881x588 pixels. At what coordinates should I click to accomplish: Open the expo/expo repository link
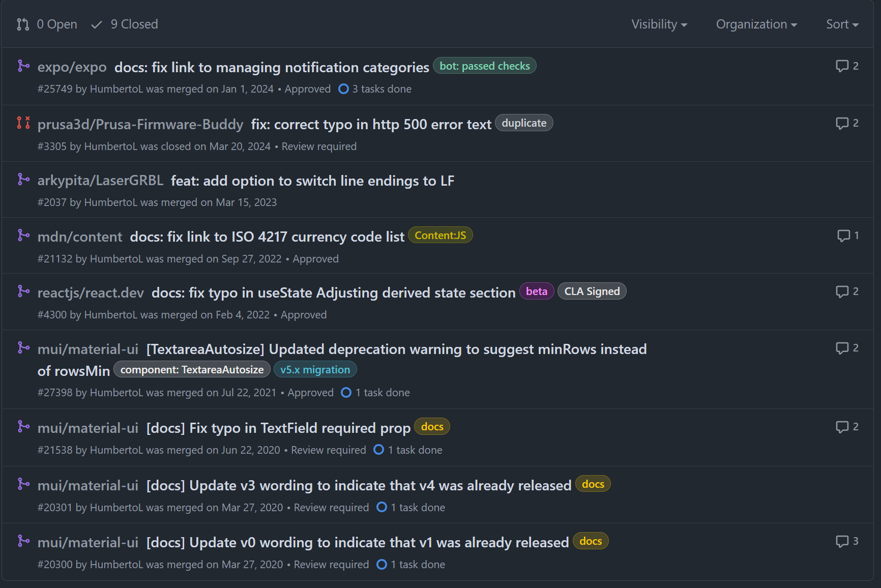pos(72,67)
